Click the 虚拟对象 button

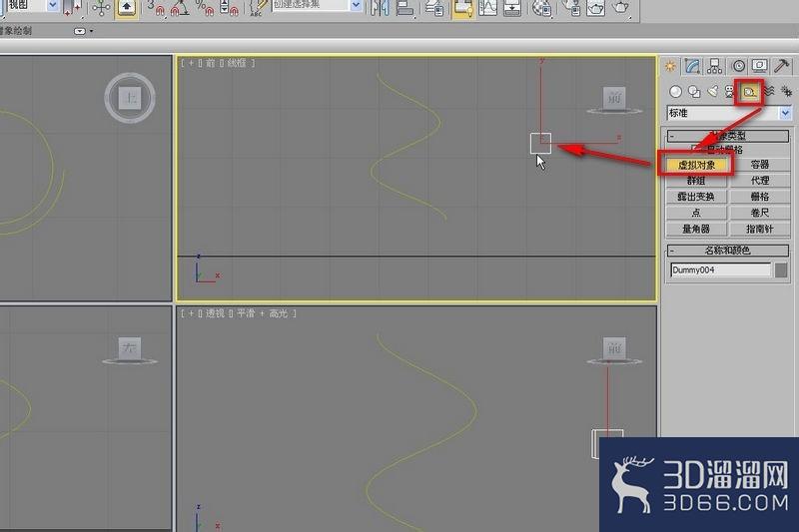coord(696,165)
